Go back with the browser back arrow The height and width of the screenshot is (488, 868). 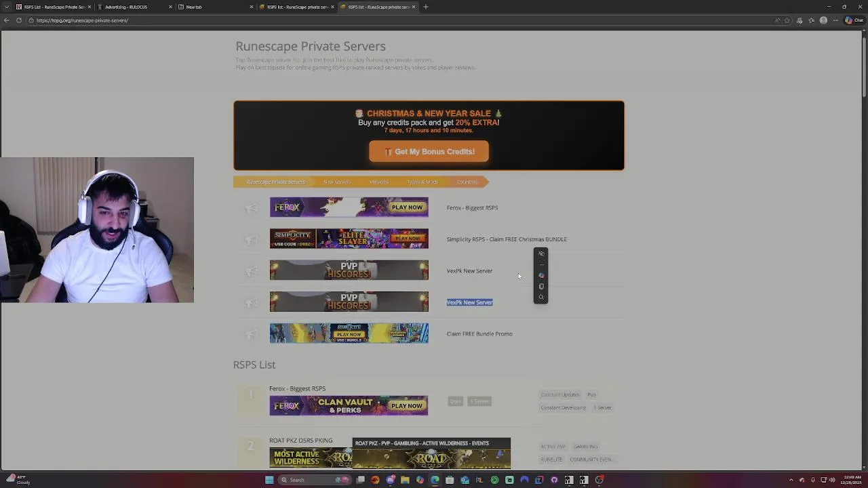(7, 20)
